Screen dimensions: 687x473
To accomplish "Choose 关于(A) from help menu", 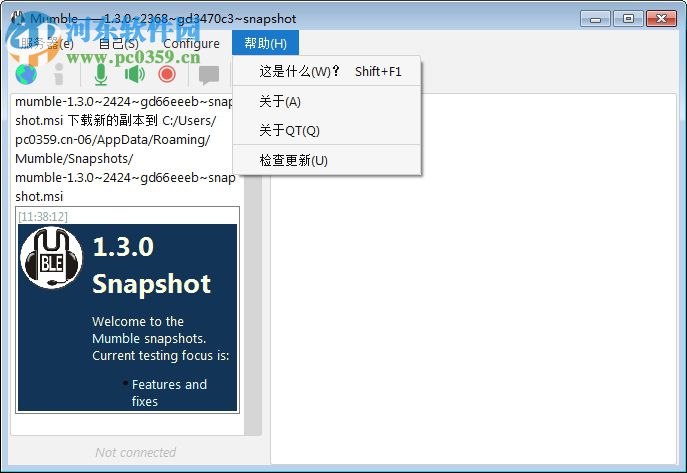I will [326, 102].
